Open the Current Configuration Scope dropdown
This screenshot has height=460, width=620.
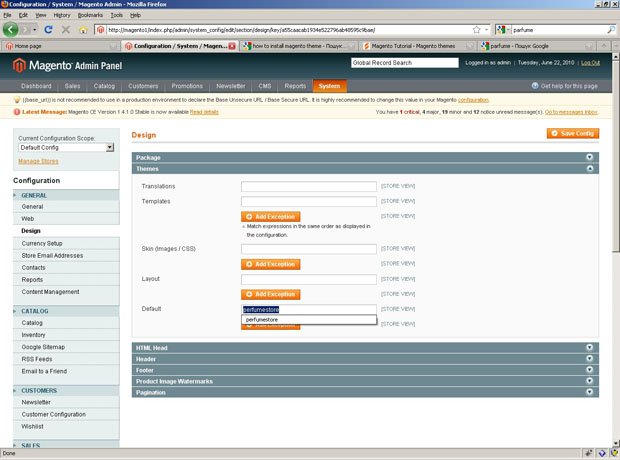pos(66,148)
